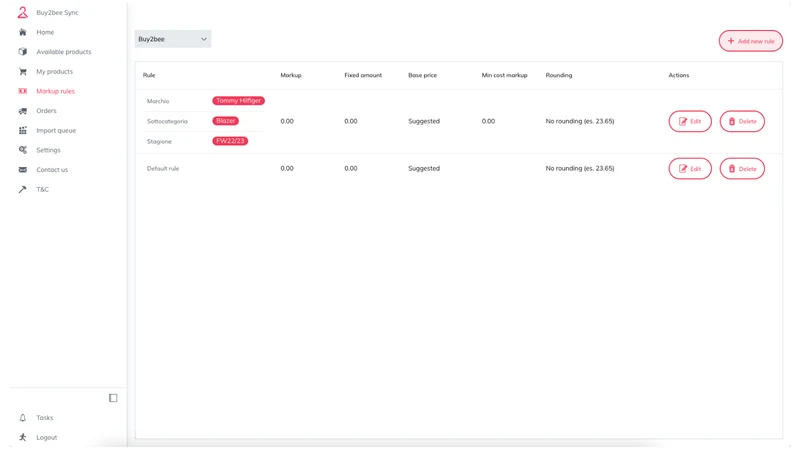Click Suggested in Tommy Hilfiger row
Image resolution: width=800 pixels, height=450 pixels.
(x=423, y=121)
